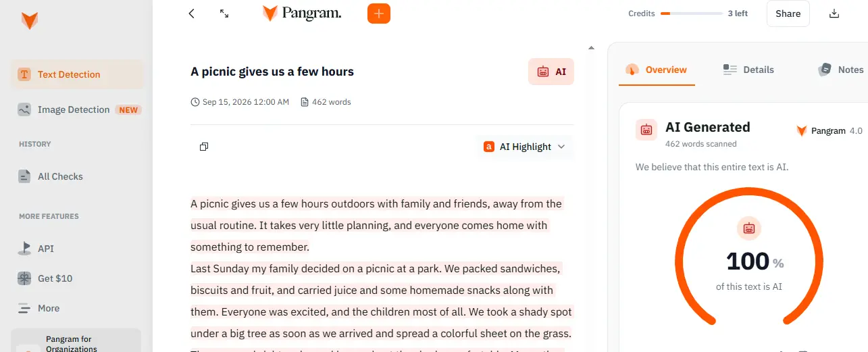Open the AI Highlight dropdown
Image resolution: width=868 pixels, height=352 pixels.
pyautogui.click(x=525, y=147)
